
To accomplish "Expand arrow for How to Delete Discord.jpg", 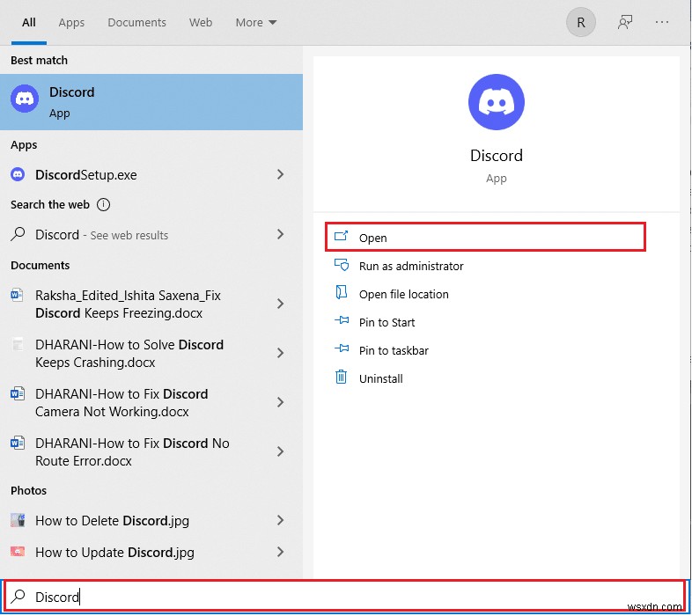I will [x=281, y=521].
